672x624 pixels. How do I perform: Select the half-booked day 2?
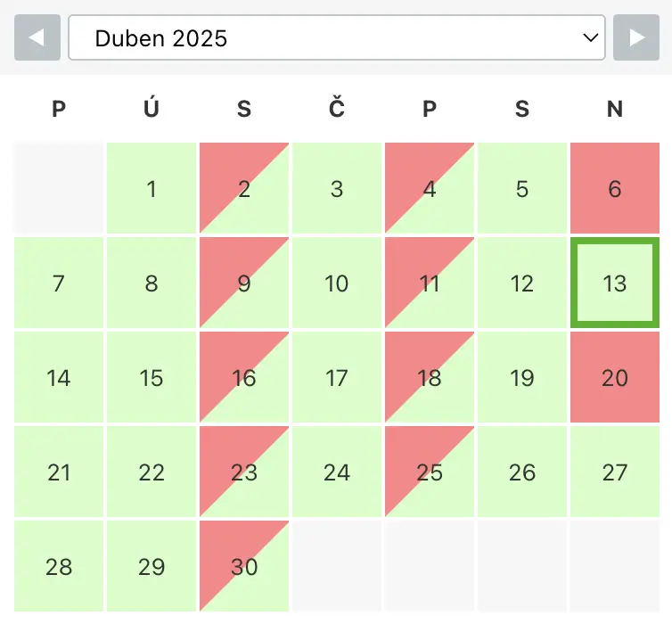(x=244, y=189)
